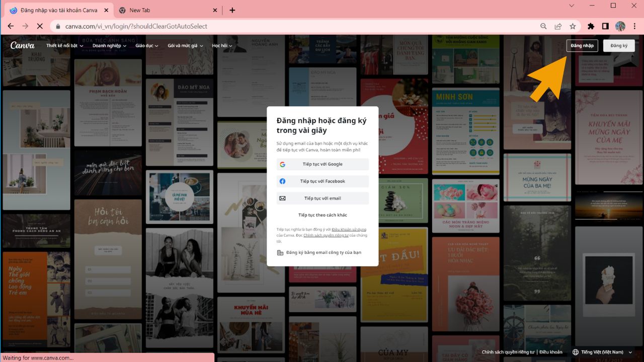
Task: Toggle the browser side panel
Action: click(x=606, y=26)
